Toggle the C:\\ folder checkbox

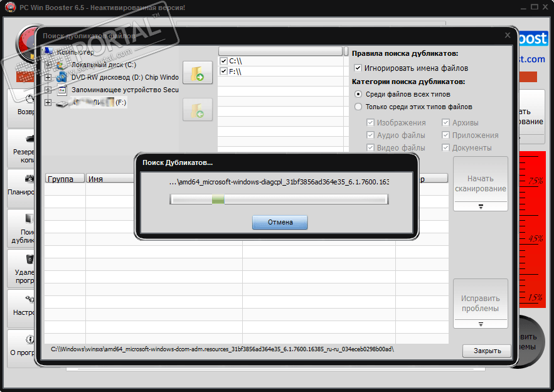[223, 61]
